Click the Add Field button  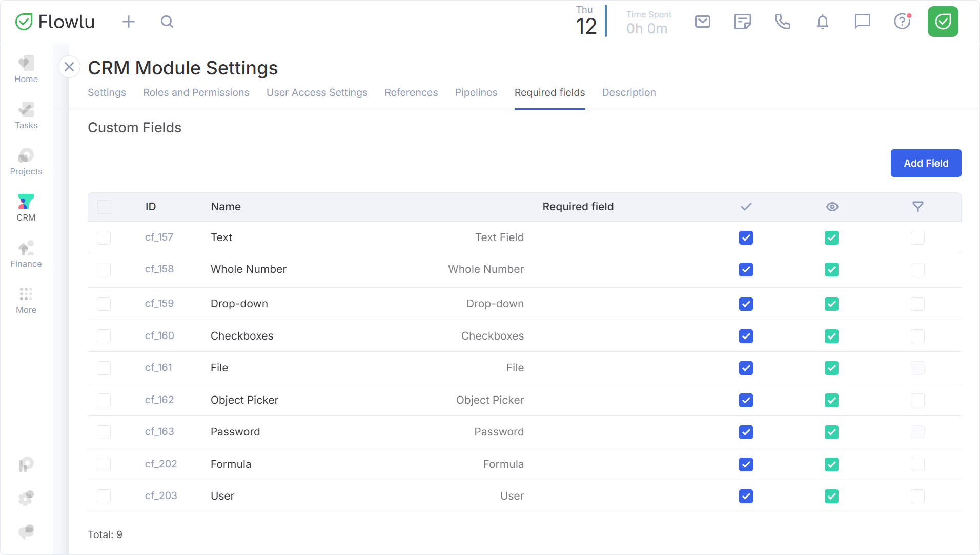[x=926, y=163]
